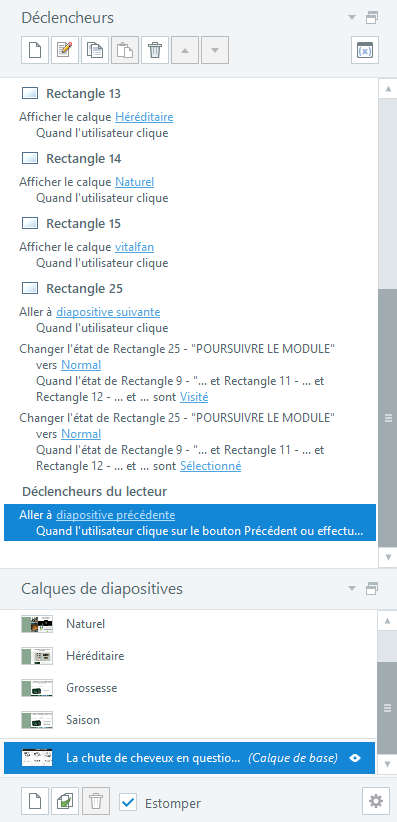Select the Saison slide layer
The width and height of the screenshot is (397, 822).
(x=190, y=720)
